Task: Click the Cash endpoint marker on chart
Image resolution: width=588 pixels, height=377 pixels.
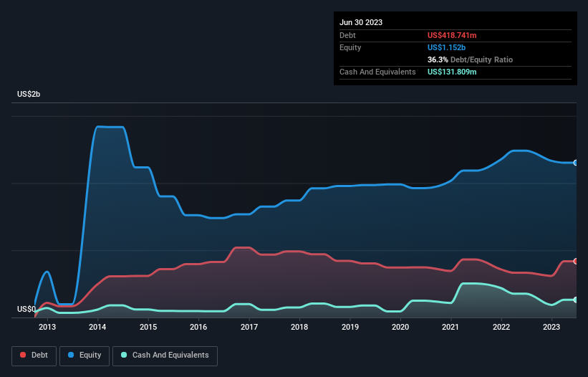Action: (x=576, y=300)
